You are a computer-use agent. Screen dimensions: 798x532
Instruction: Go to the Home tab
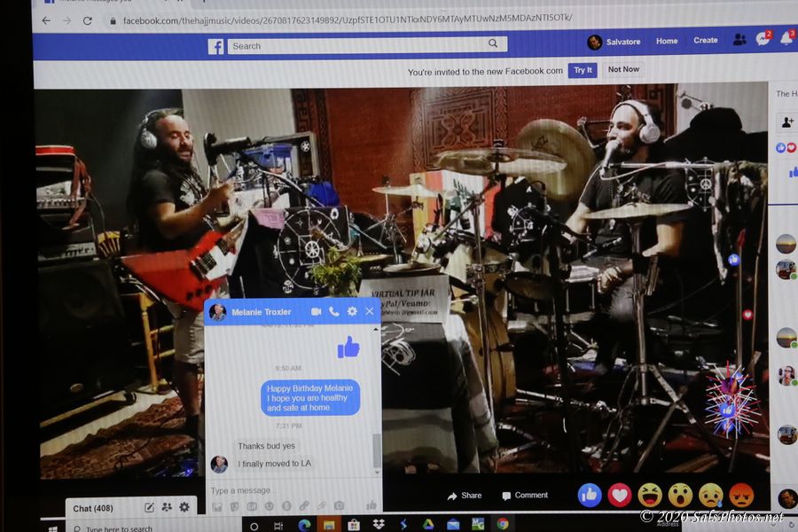667,41
